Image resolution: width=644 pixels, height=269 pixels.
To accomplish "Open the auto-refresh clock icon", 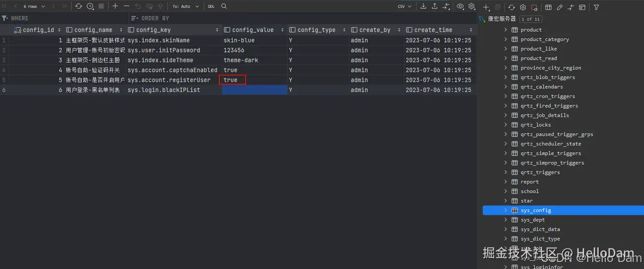I will point(90,7).
